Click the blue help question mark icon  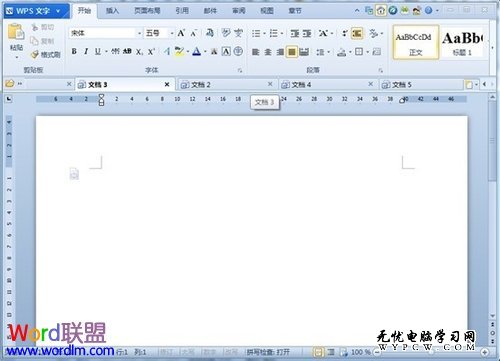coord(429,11)
